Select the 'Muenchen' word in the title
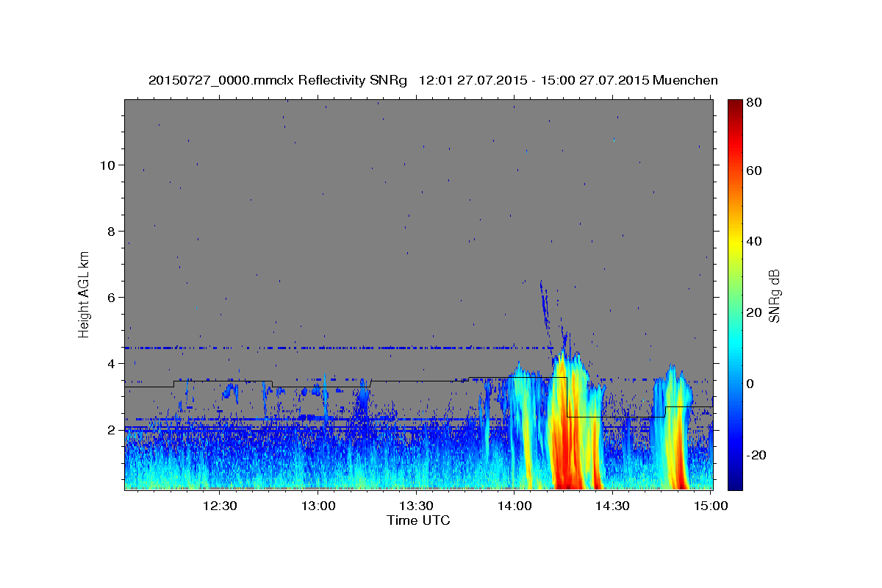Viewport: 882px width, 588px height. pos(685,80)
